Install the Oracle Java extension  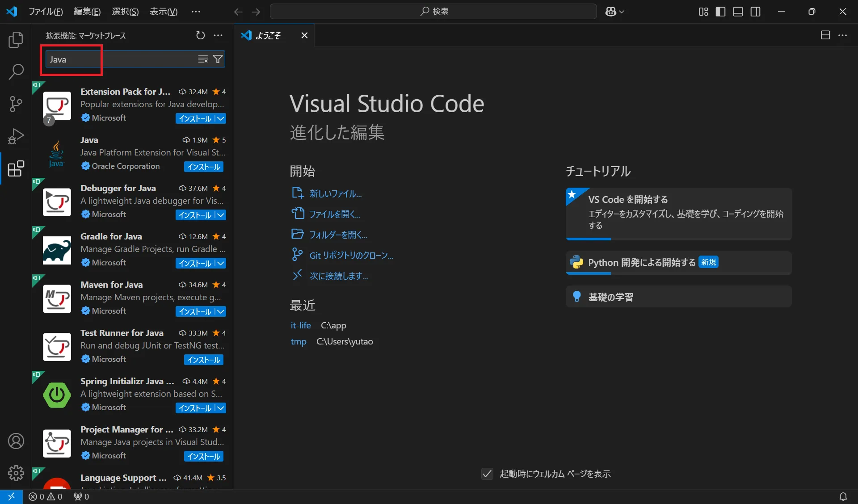pyautogui.click(x=204, y=167)
